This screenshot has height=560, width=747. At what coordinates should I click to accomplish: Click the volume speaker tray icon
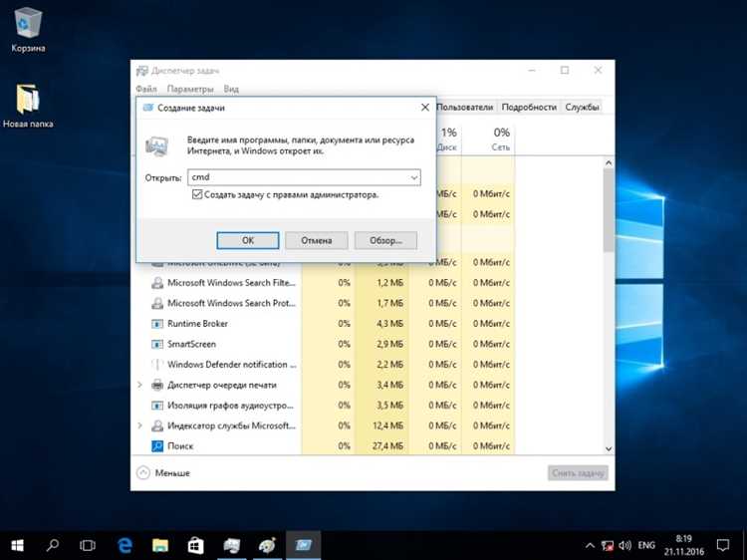click(624, 545)
